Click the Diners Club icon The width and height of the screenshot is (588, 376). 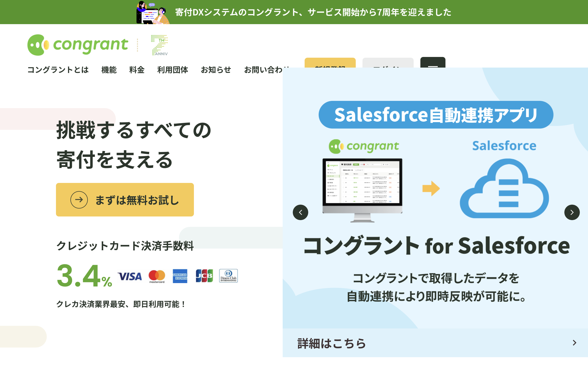click(x=228, y=276)
